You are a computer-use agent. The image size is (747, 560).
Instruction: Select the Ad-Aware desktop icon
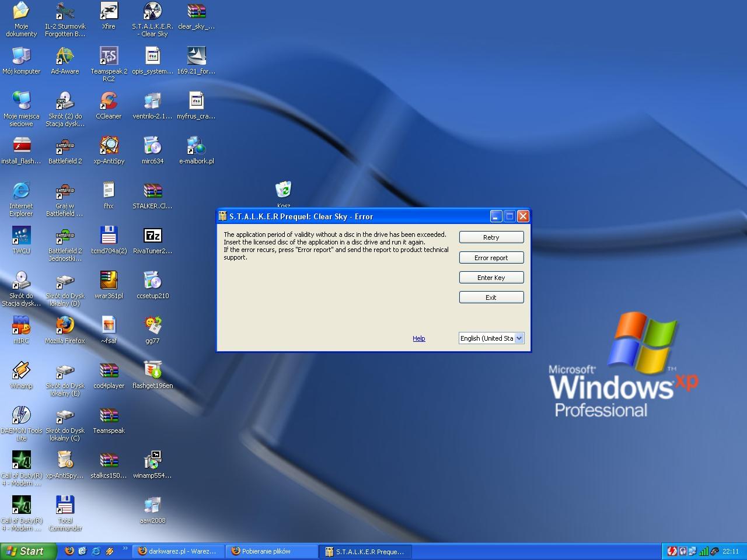65,61
